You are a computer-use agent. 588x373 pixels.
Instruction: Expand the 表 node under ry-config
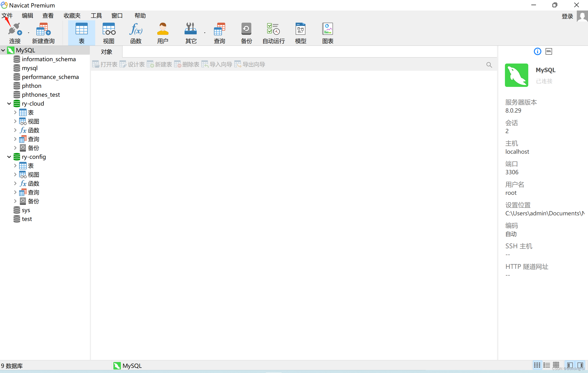pyautogui.click(x=15, y=166)
